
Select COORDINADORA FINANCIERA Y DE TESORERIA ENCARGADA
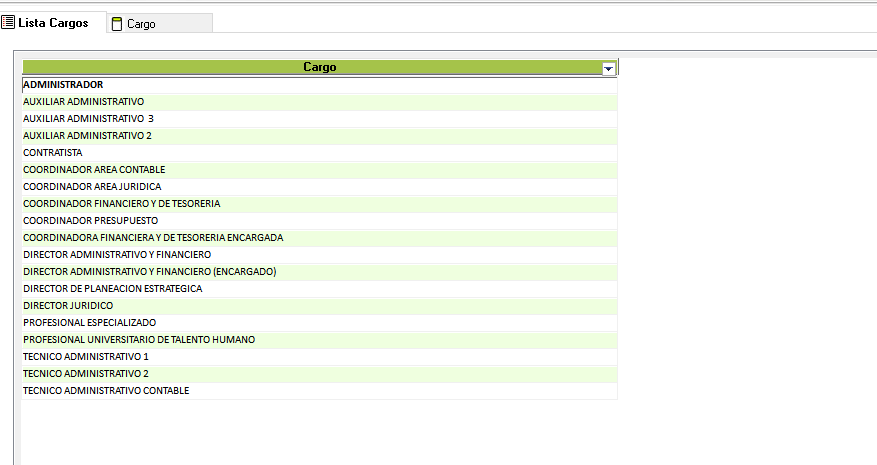(x=153, y=238)
